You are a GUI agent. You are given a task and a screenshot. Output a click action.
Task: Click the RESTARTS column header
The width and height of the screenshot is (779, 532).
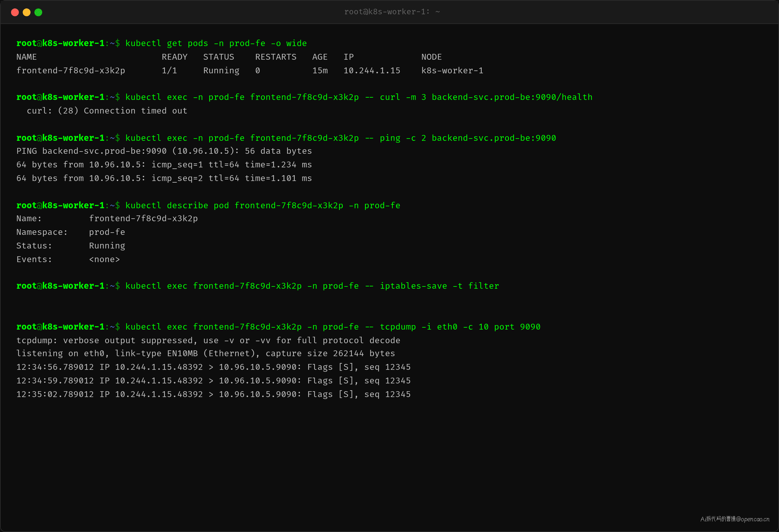(x=276, y=57)
